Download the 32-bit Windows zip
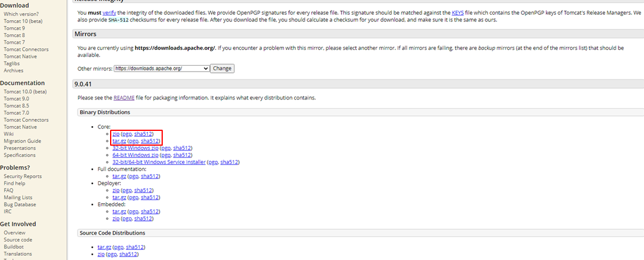Image resolution: width=644 pixels, height=260 pixels. 134,148
